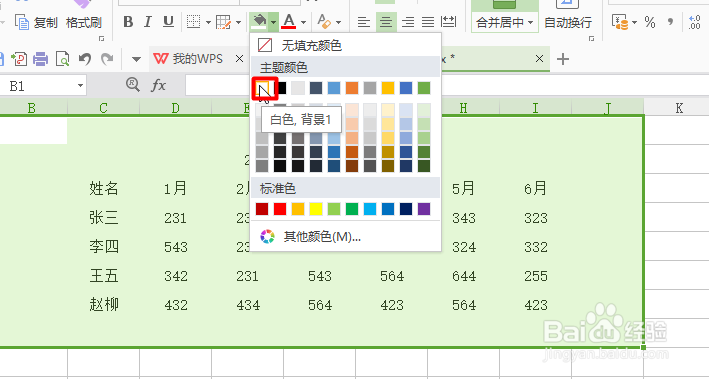Select column K header
The image size is (709, 379).
coord(679,108)
